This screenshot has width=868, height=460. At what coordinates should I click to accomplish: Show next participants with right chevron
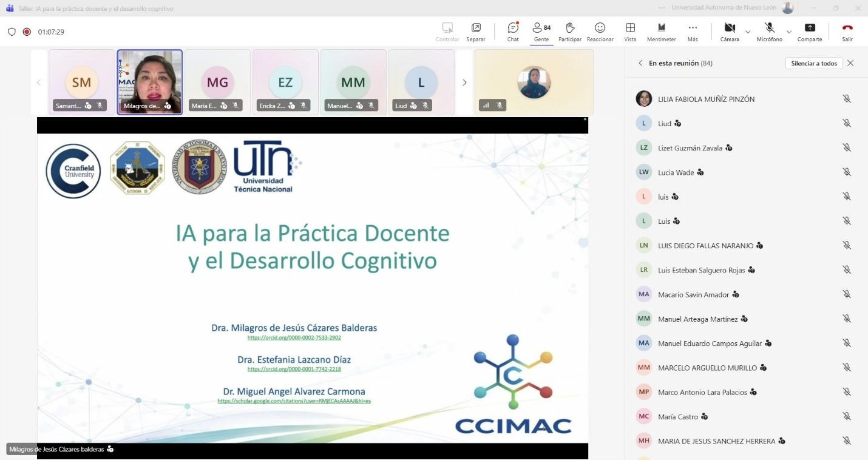[x=464, y=83]
